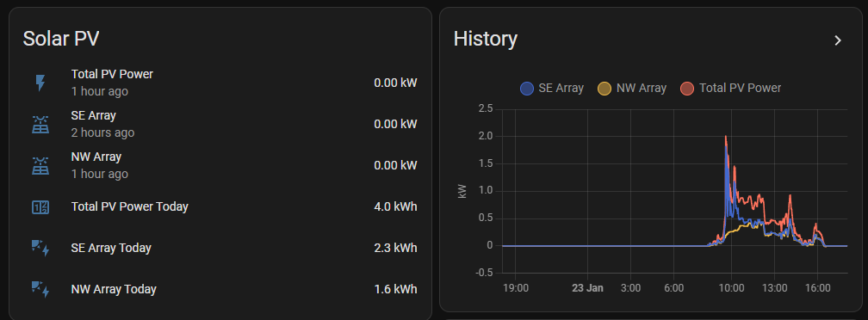Click the Total PV Power lightning bolt icon

pyautogui.click(x=40, y=83)
